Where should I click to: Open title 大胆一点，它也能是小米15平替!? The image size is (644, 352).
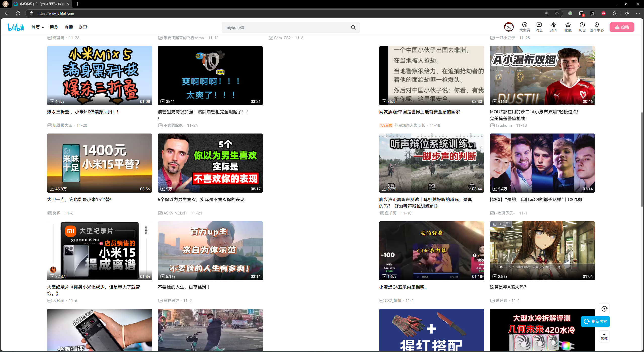click(79, 200)
